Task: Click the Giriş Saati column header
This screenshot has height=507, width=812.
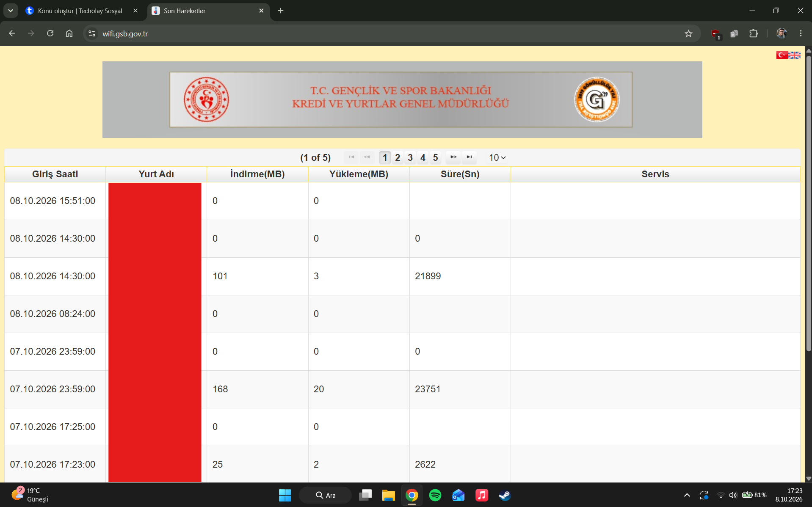Action: click(x=55, y=174)
